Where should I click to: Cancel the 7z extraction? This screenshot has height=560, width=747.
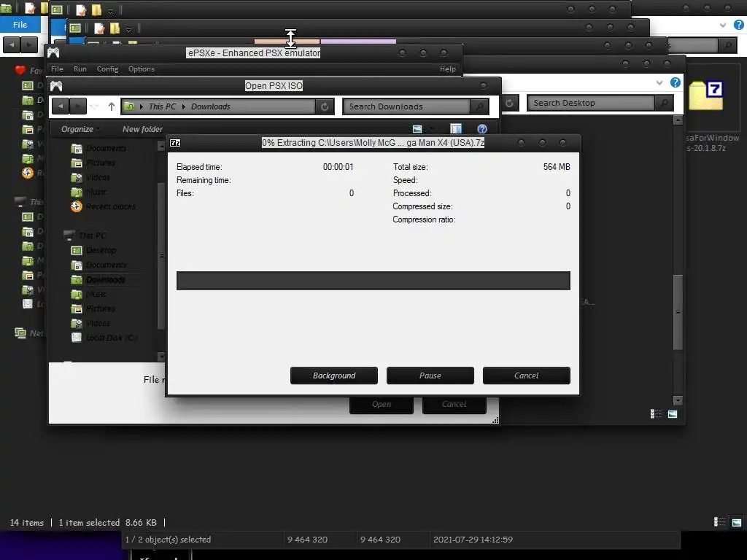(x=527, y=376)
